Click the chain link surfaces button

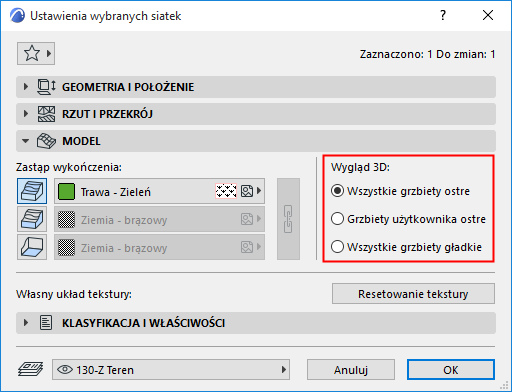click(x=288, y=219)
